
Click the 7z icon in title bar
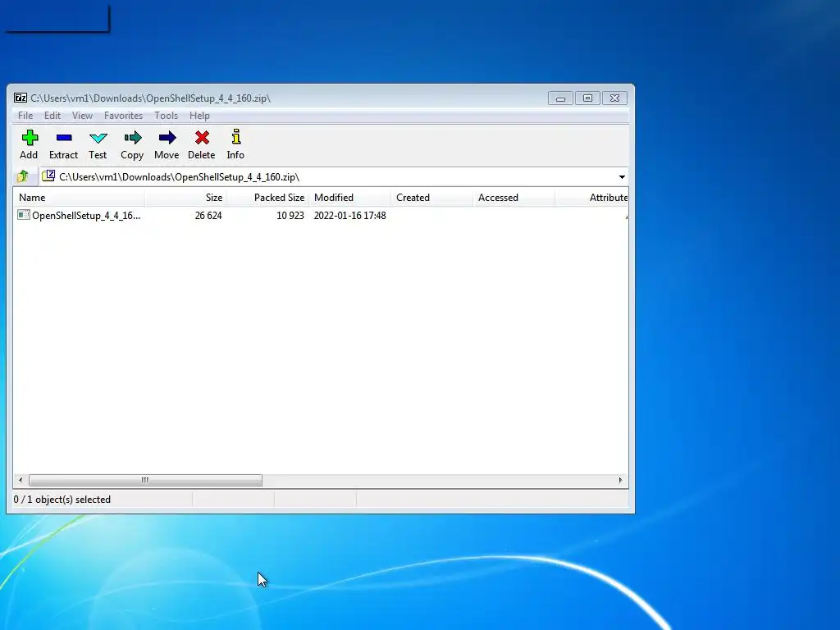[21, 98]
